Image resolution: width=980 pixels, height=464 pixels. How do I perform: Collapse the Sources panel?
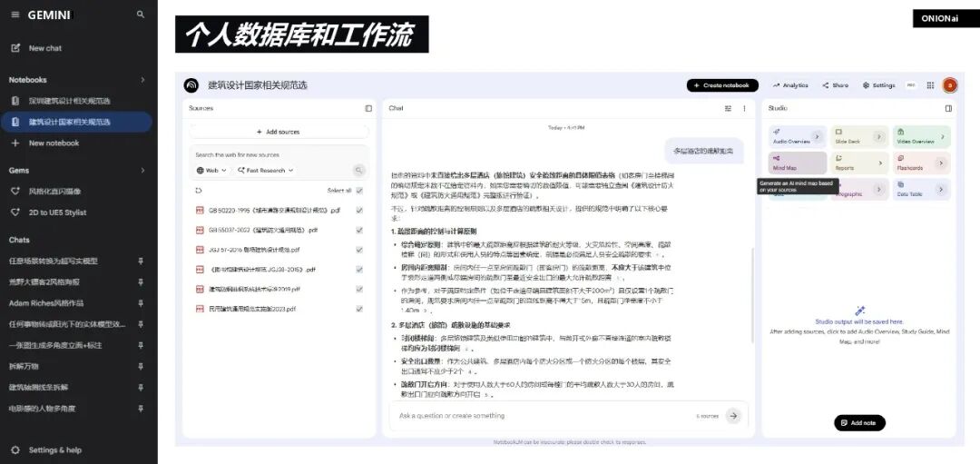(368, 109)
